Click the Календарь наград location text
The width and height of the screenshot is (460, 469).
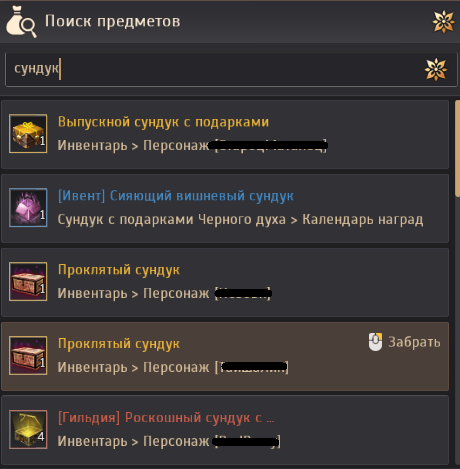pos(363,220)
